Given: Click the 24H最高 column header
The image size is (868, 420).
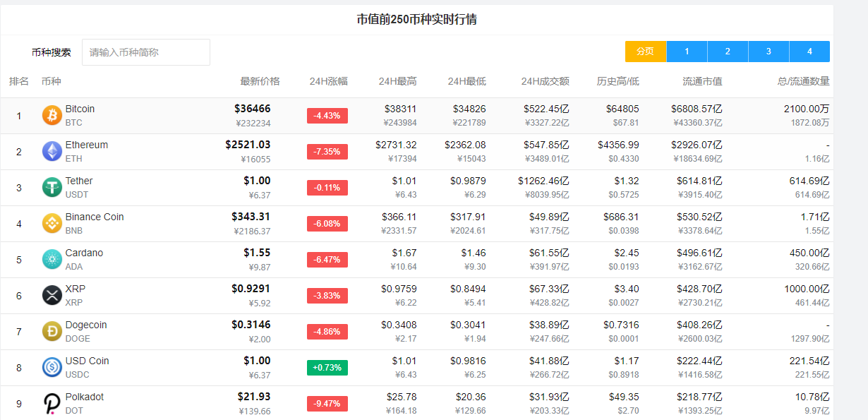Looking at the screenshot, I should coord(397,81).
